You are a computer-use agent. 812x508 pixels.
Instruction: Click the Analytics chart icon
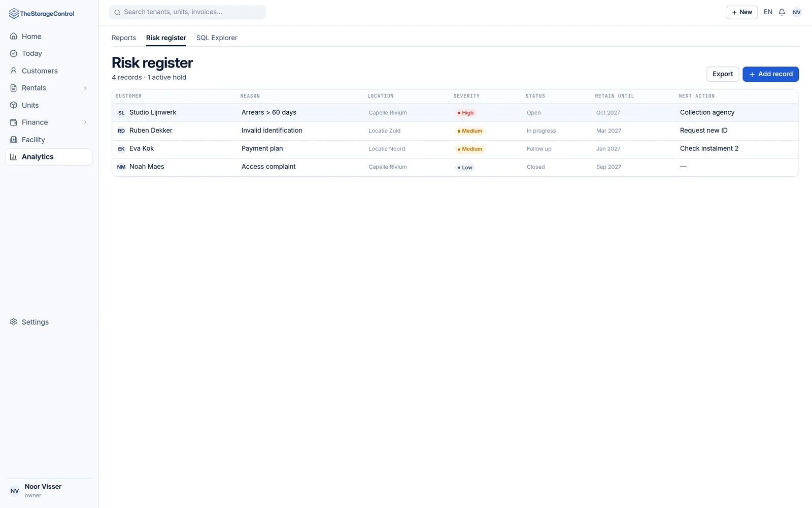[x=14, y=157]
